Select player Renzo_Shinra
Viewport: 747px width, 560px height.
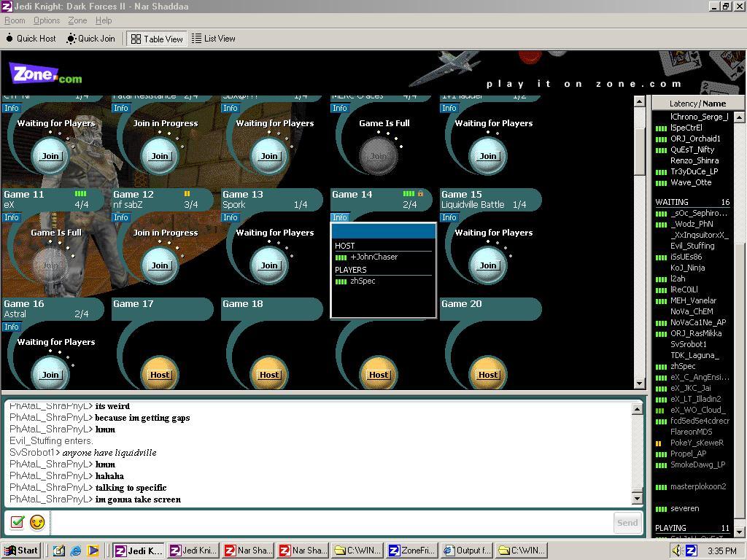coord(693,160)
